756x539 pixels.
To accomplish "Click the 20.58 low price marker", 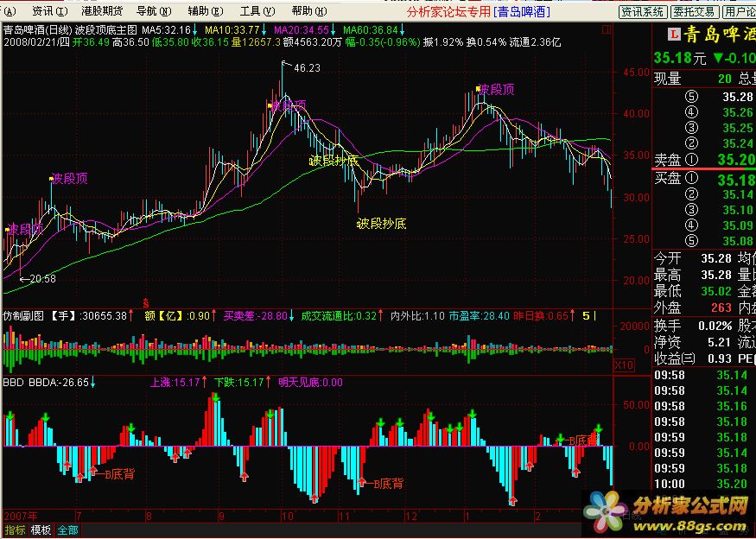I will tap(42, 279).
